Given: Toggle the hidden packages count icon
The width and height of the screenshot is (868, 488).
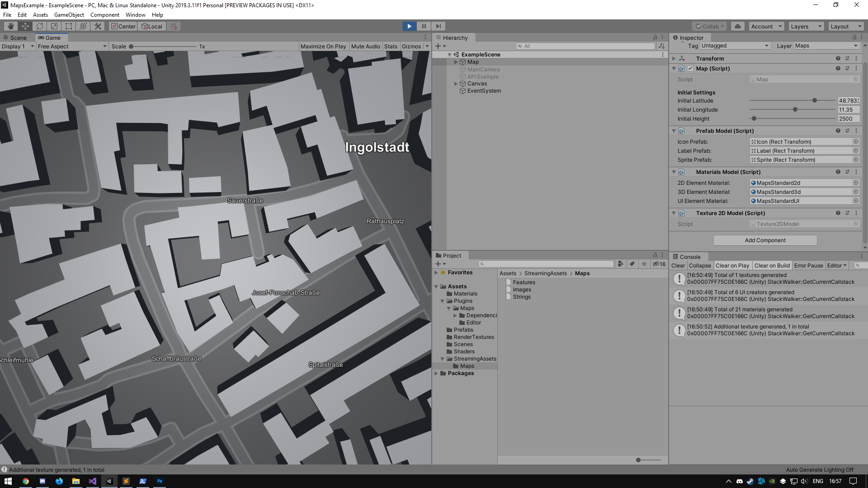Looking at the screenshot, I should tap(659, 264).
